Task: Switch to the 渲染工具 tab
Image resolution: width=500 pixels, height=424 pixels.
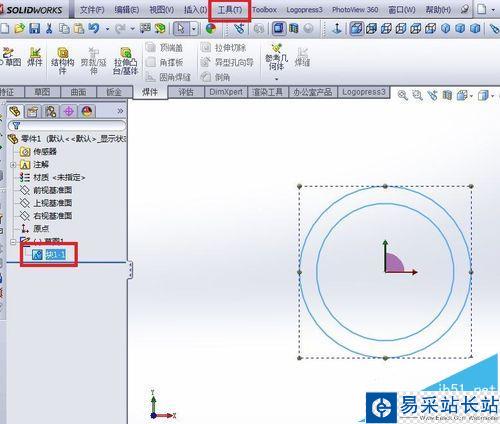Action: tap(268, 92)
